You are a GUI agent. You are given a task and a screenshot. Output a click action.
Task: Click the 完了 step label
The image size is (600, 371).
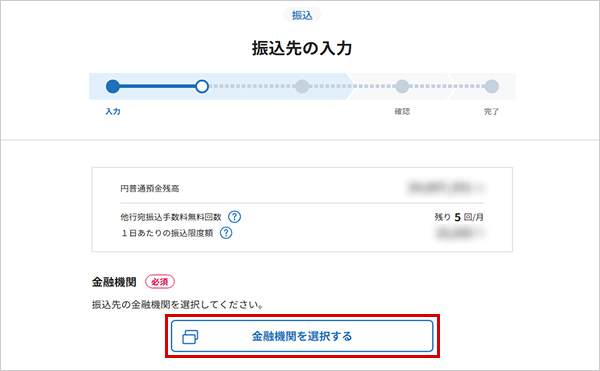click(x=491, y=111)
